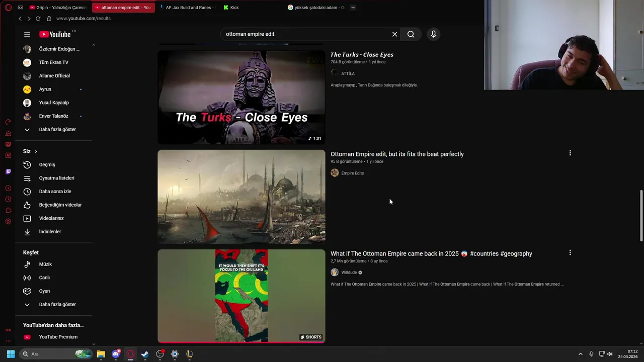The height and width of the screenshot is (362, 644).
Task: Go back using browser back arrow
Action: click(x=20, y=19)
